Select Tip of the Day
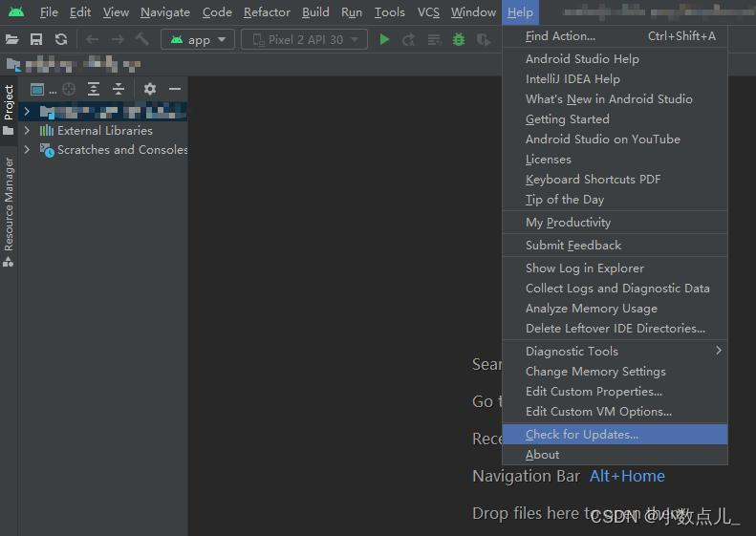 coord(615,200)
